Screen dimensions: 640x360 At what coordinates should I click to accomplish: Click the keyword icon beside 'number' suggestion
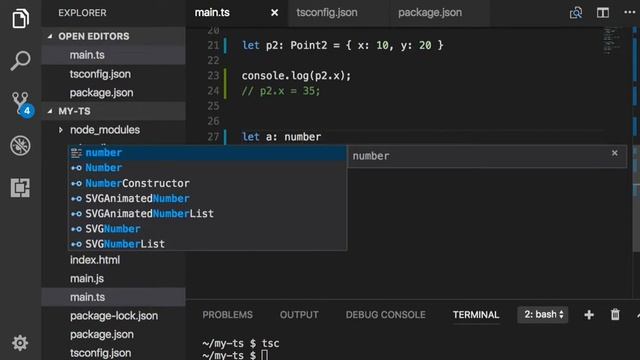coord(76,153)
